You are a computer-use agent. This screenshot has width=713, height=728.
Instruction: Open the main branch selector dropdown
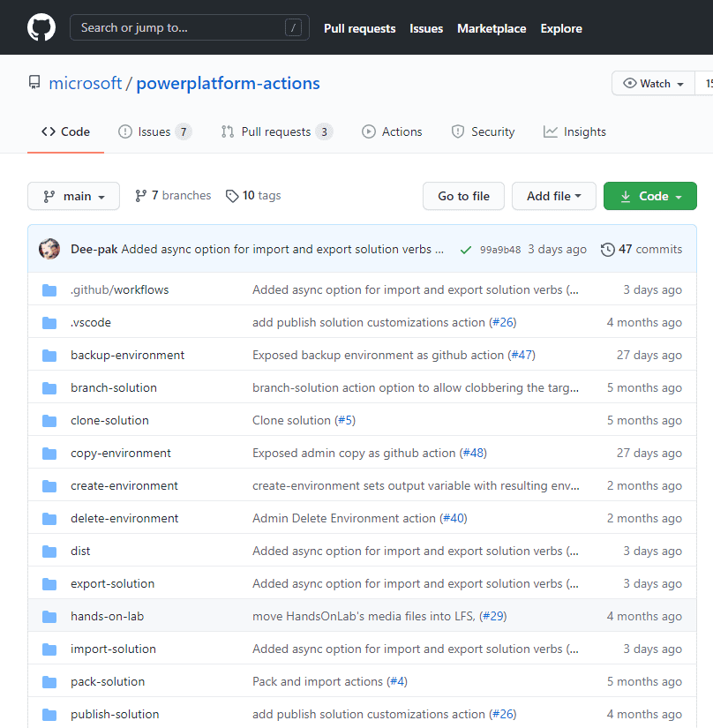[x=73, y=196]
